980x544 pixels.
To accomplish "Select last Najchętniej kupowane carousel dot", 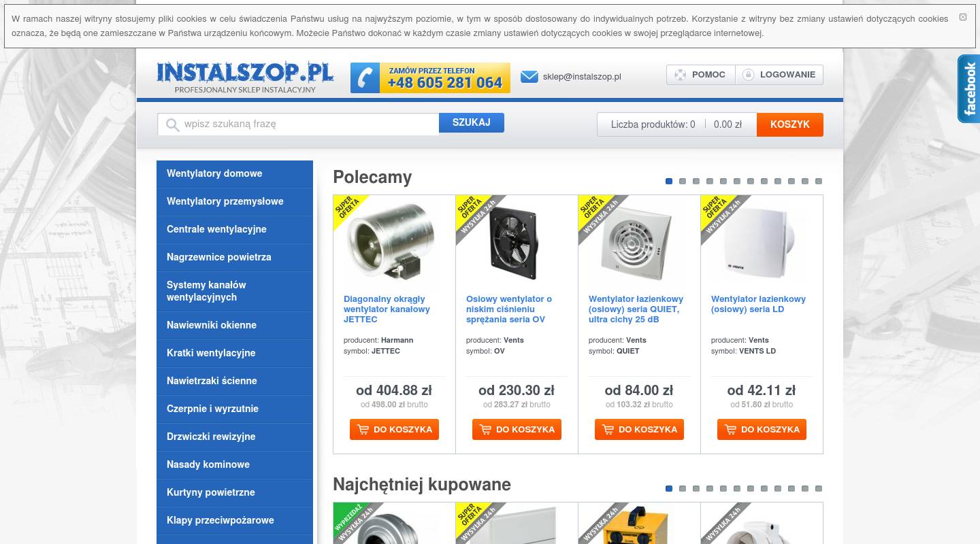I will pyautogui.click(x=819, y=488).
